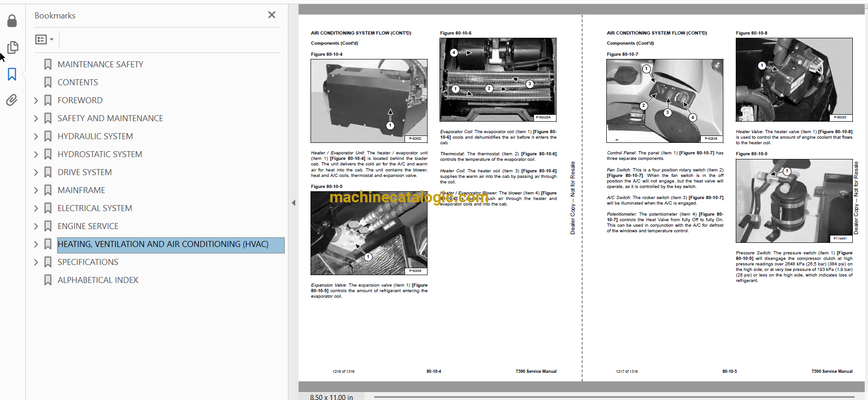Expand the SPECIFICATIONS bookmark

pyautogui.click(x=36, y=262)
